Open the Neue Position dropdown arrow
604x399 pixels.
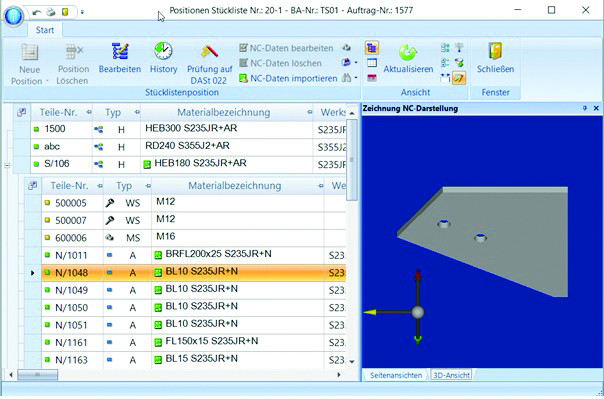[47, 81]
